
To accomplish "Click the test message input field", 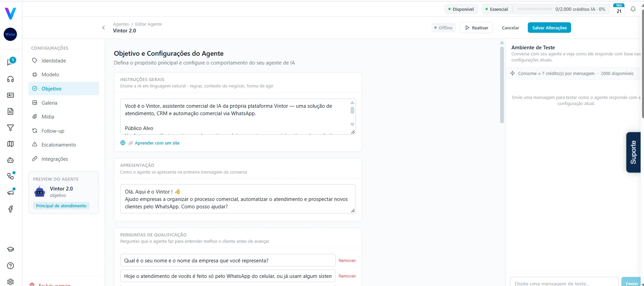I will (x=564, y=282).
